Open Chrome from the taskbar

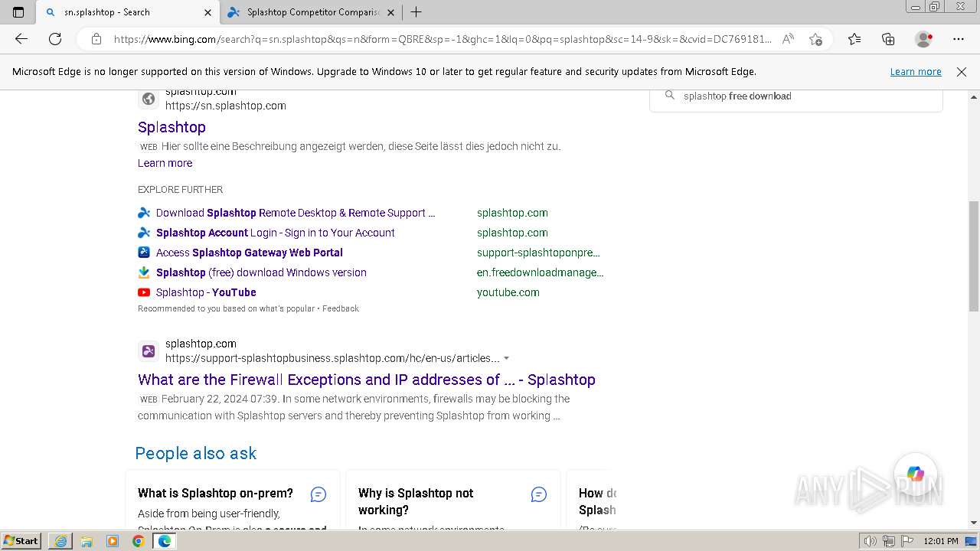pyautogui.click(x=138, y=541)
